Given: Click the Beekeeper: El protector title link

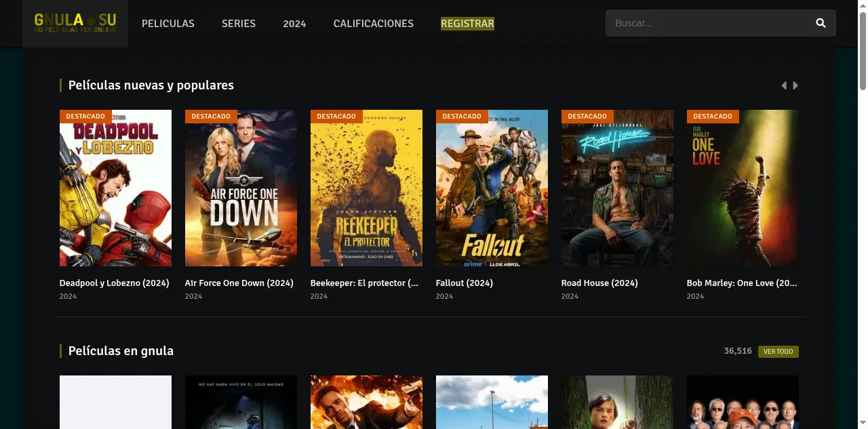Looking at the screenshot, I should click(364, 283).
